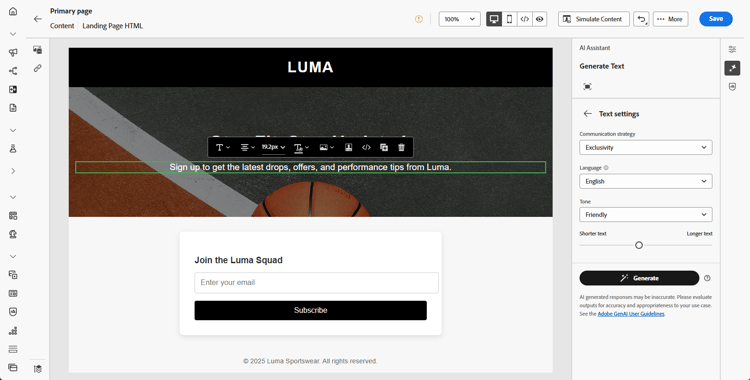Screen dimensions: 750x380
Task: Toggle the live preview eye icon
Action: coord(540,19)
